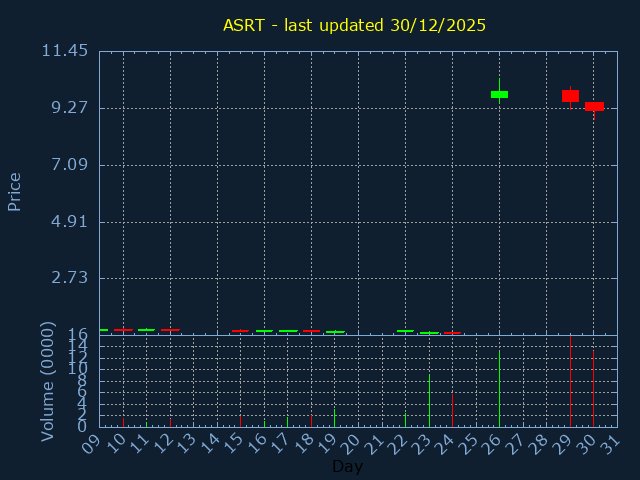Select day 31 tick on the x-axis

(x=610, y=442)
